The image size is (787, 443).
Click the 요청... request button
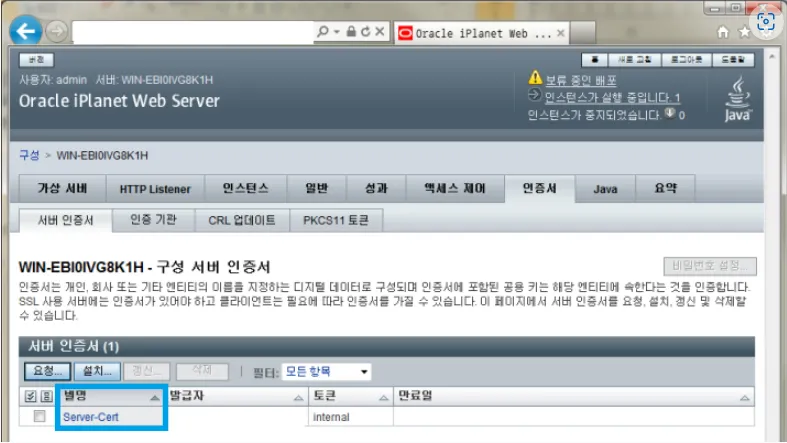(x=47, y=371)
